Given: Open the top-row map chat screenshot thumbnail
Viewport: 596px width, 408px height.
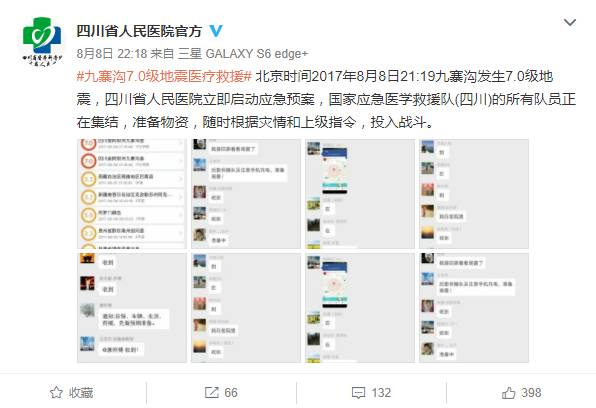Looking at the screenshot, I should click(360, 194).
